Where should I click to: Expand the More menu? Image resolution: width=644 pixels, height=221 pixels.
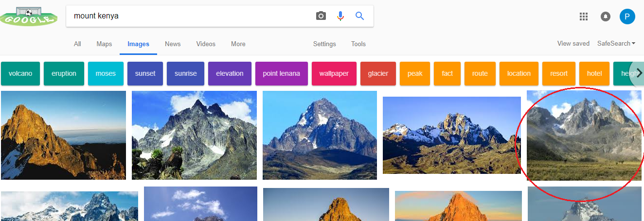coord(238,44)
